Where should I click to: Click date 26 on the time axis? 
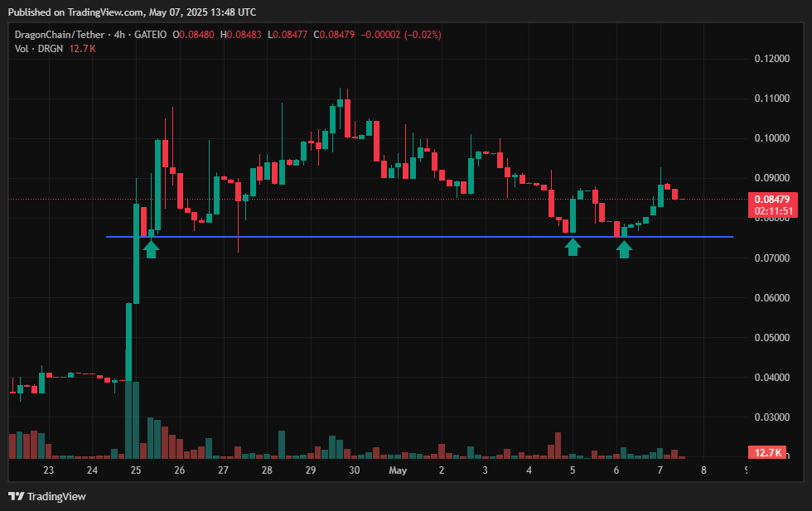tap(179, 470)
